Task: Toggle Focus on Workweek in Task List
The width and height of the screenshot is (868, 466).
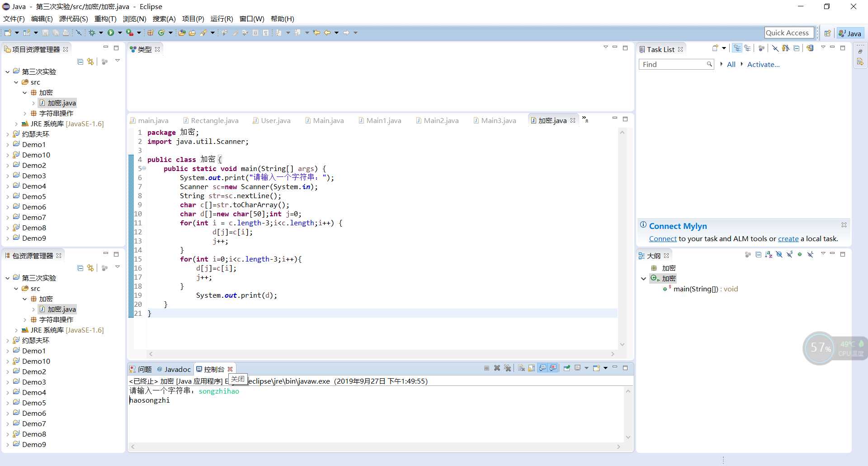Action: tap(761, 48)
